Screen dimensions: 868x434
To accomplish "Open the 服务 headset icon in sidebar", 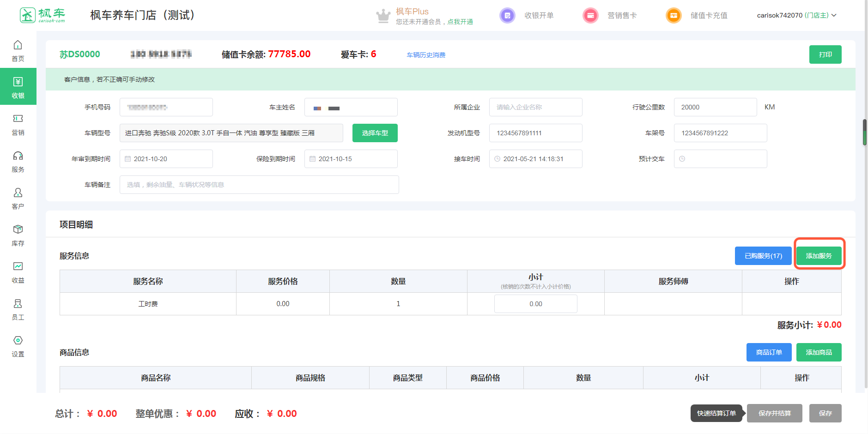I will click(x=18, y=161).
